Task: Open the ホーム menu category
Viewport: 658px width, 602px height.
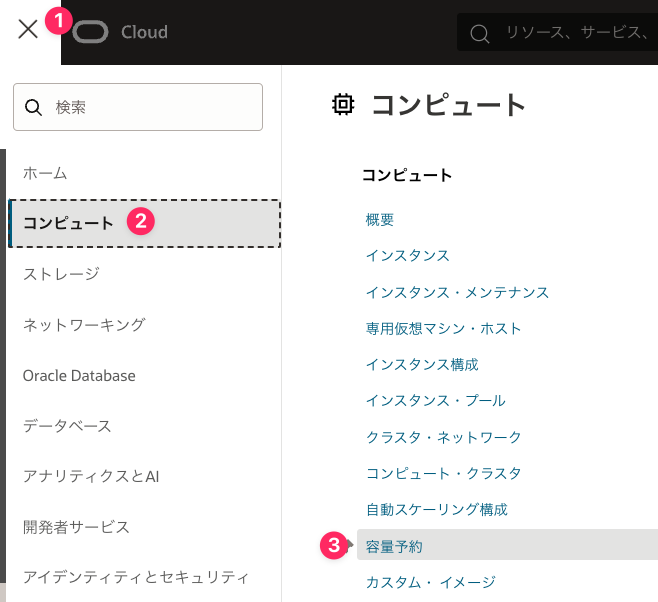Action: 45,173
